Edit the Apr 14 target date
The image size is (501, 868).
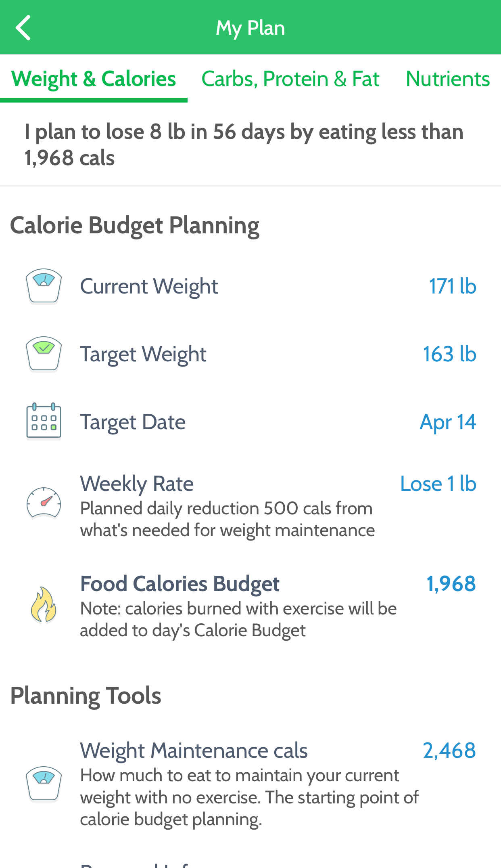point(448,422)
